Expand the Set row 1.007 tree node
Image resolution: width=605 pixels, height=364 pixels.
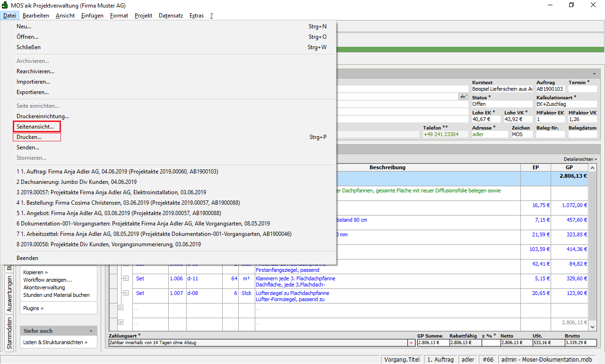point(126,294)
